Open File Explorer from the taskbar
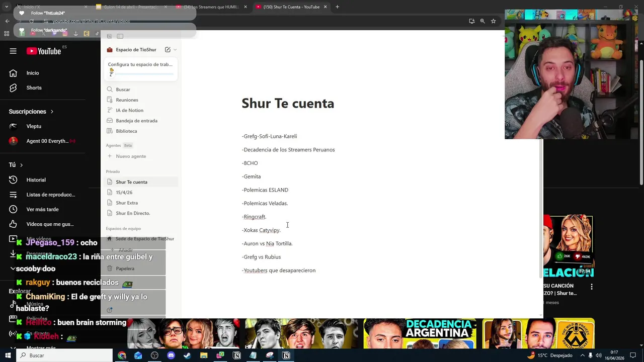Image resolution: width=644 pixels, height=362 pixels. point(204,355)
